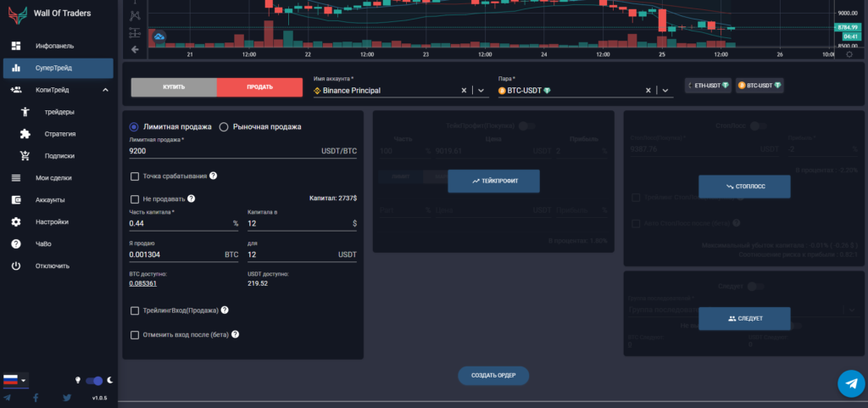The height and width of the screenshot is (408, 868).
Task: Open the chart settings gear icon
Action: pos(850,54)
